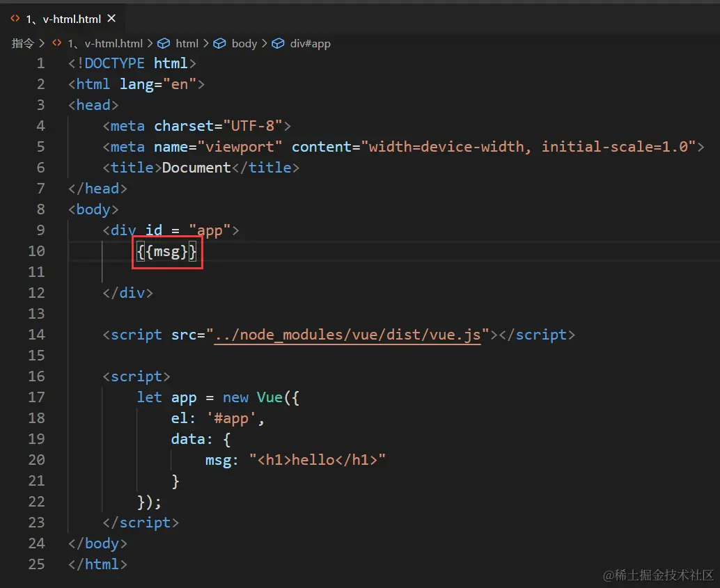Click the closing </html> tag on line 25
720x588 pixels.
click(x=97, y=564)
